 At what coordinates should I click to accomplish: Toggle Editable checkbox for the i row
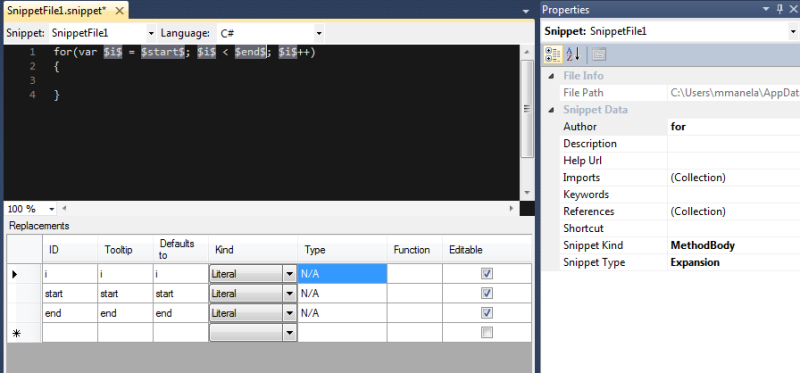click(x=487, y=273)
